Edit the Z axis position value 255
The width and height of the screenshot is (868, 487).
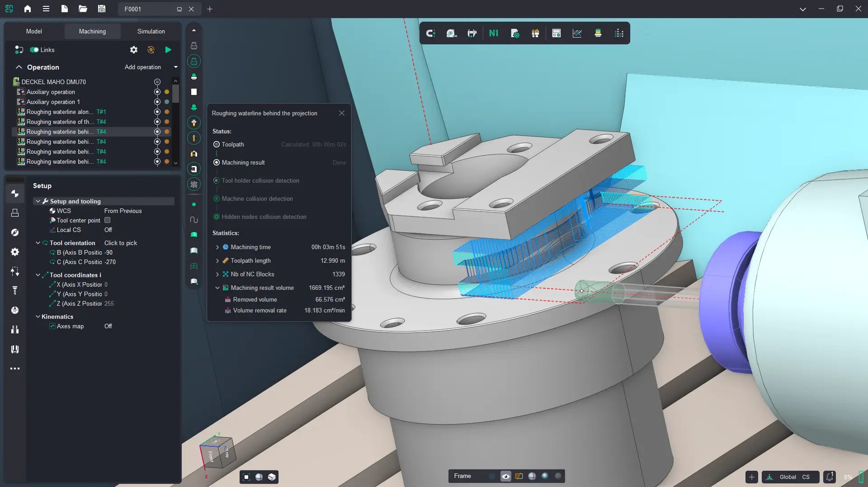pos(109,303)
